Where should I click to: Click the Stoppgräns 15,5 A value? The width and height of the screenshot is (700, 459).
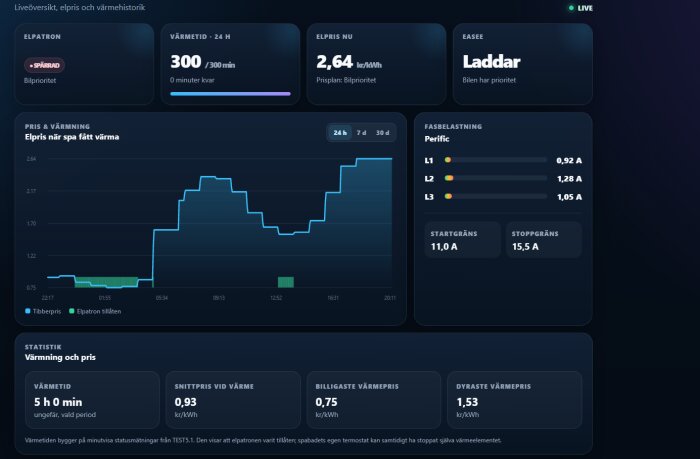525,246
